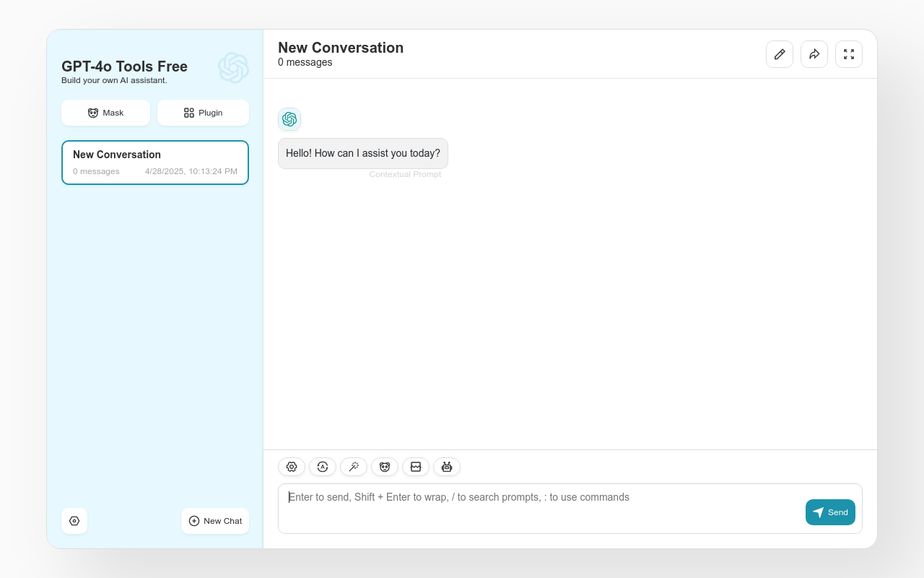Click the New Conversation header title
The height and width of the screenshot is (578, 924).
point(341,48)
